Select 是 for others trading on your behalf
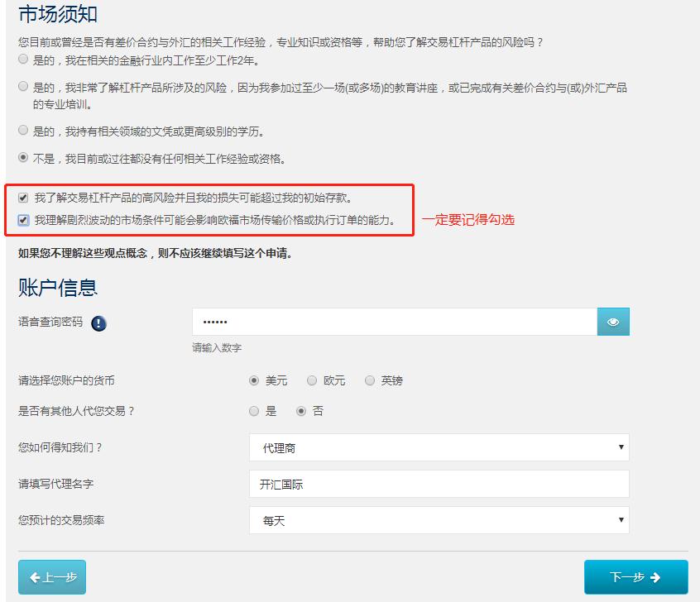This screenshot has width=700, height=602. click(x=254, y=410)
